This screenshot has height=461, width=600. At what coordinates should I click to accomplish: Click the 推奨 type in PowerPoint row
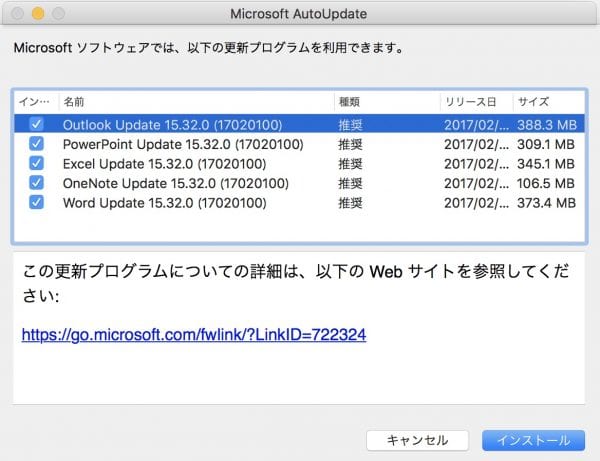tap(350, 145)
